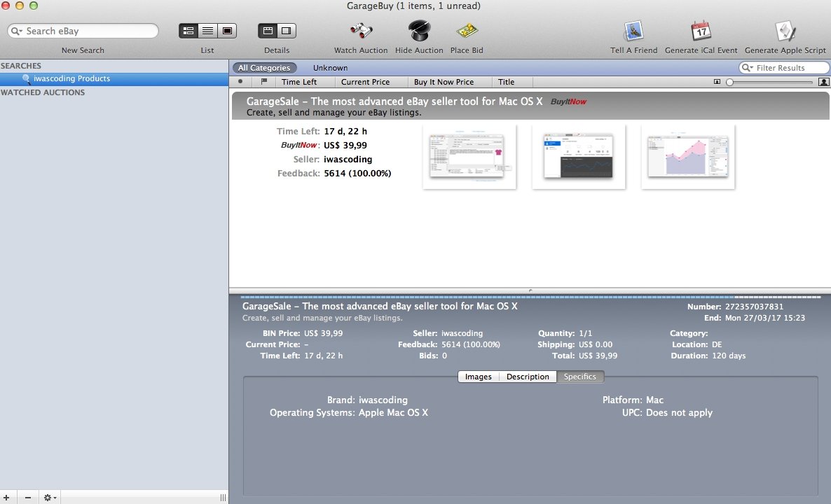
Task: Switch to plain lines list view mode
Action: point(207,31)
